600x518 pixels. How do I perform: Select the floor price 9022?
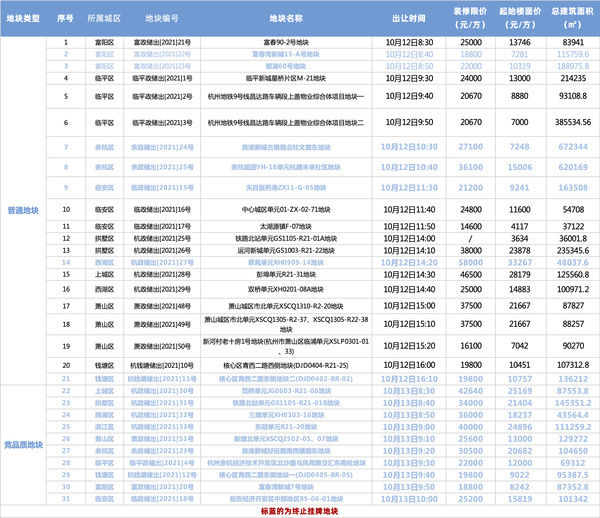pos(520,475)
